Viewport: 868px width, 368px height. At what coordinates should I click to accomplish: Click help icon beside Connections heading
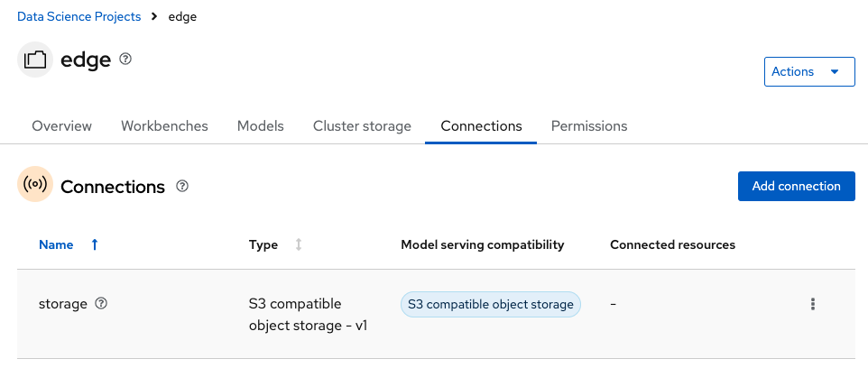[182, 187]
